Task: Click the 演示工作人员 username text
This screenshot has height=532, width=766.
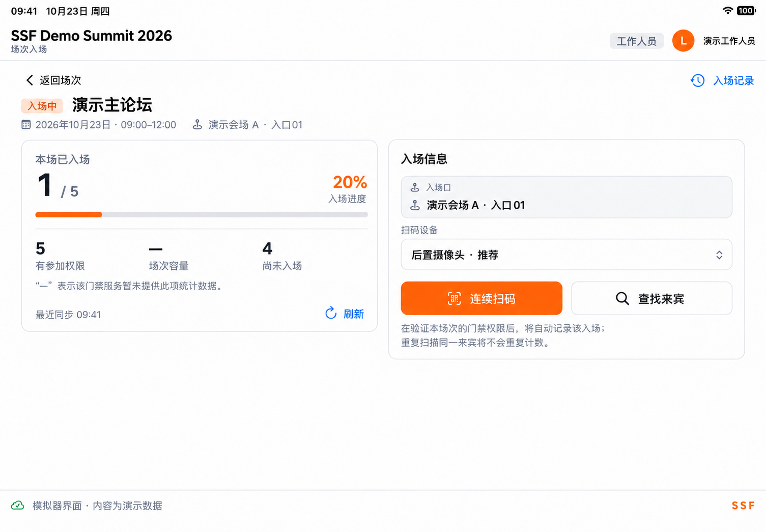Action: (x=729, y=41)
